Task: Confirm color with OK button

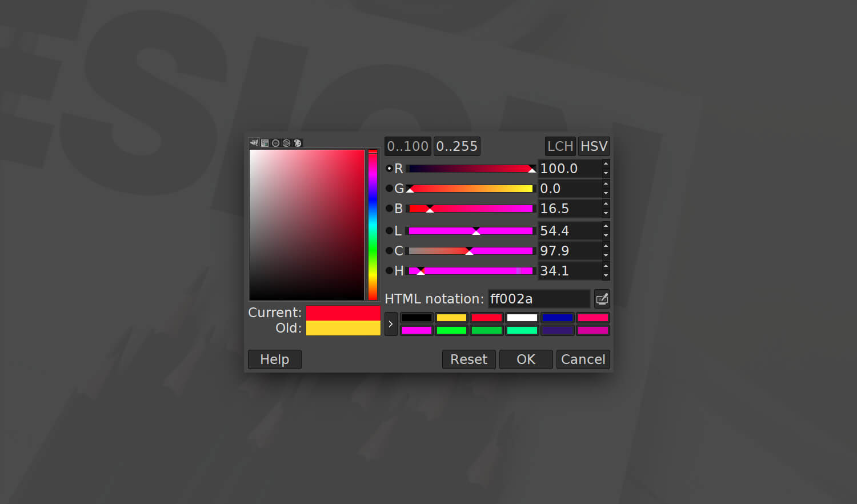Action: coord(526,359)
